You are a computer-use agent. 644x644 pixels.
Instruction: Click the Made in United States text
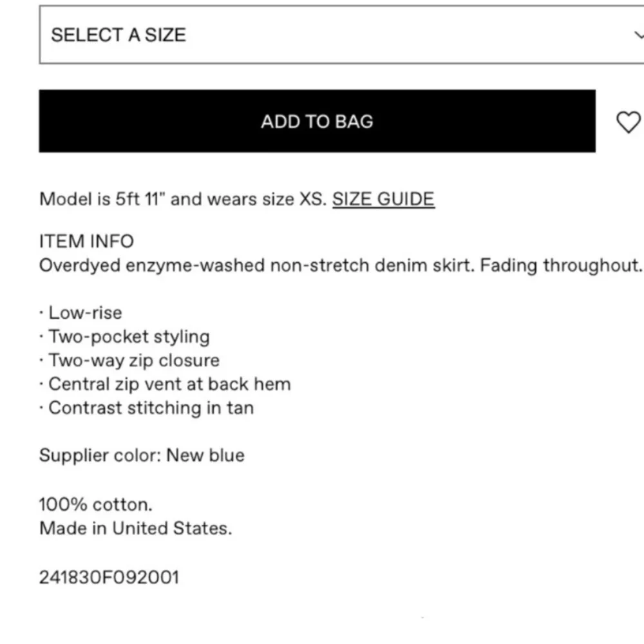135,529
